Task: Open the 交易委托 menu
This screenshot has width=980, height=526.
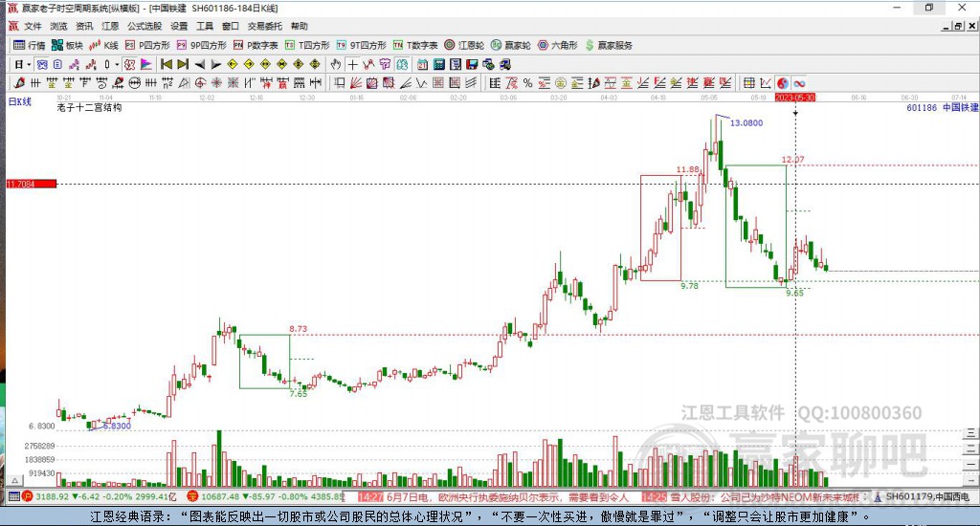Action: pyautogui.click(x=265, y=26)
